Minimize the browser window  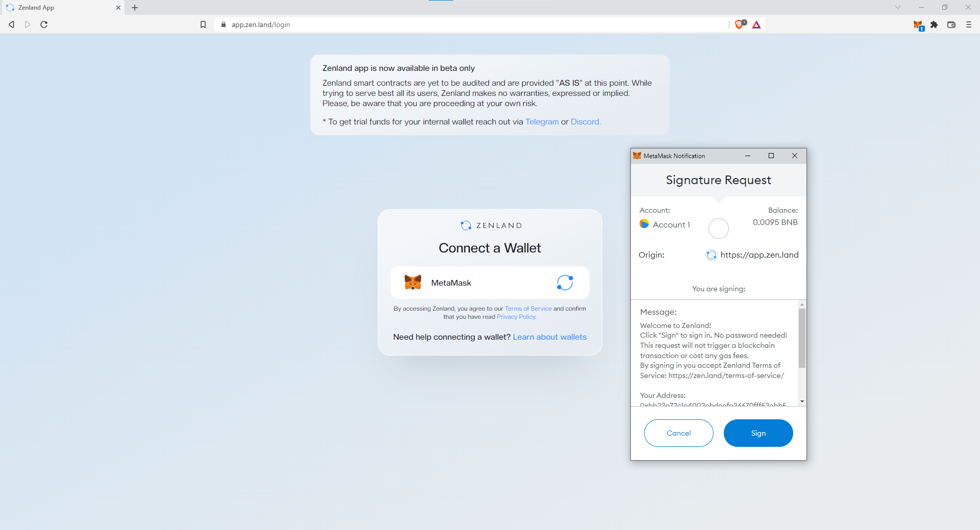[921, 7]
